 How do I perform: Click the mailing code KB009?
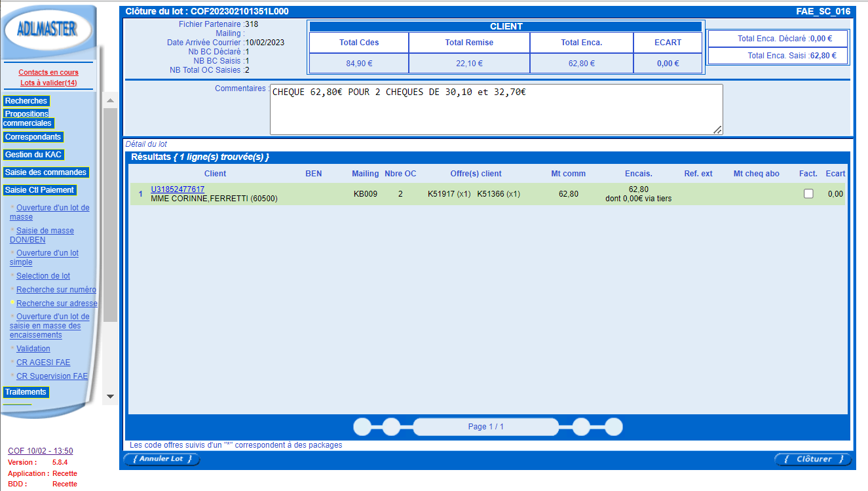366,194
